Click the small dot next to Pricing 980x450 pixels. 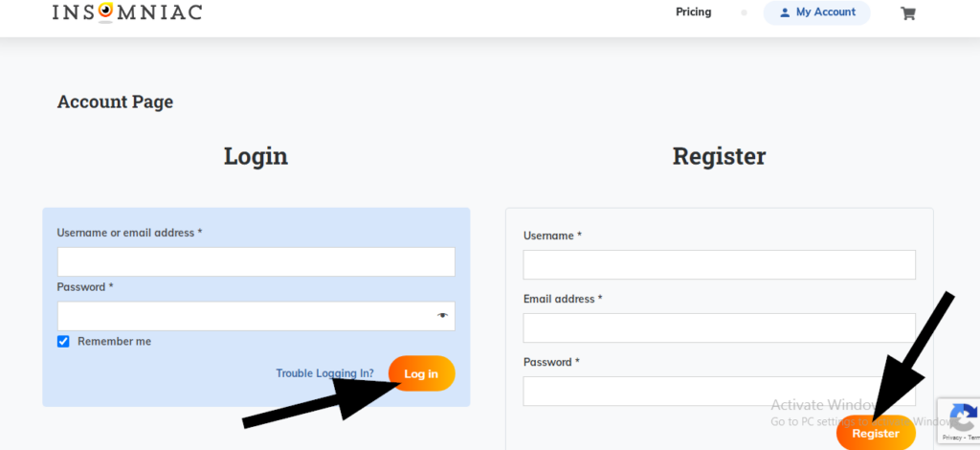pyautogui.click(x=744, y=12)
